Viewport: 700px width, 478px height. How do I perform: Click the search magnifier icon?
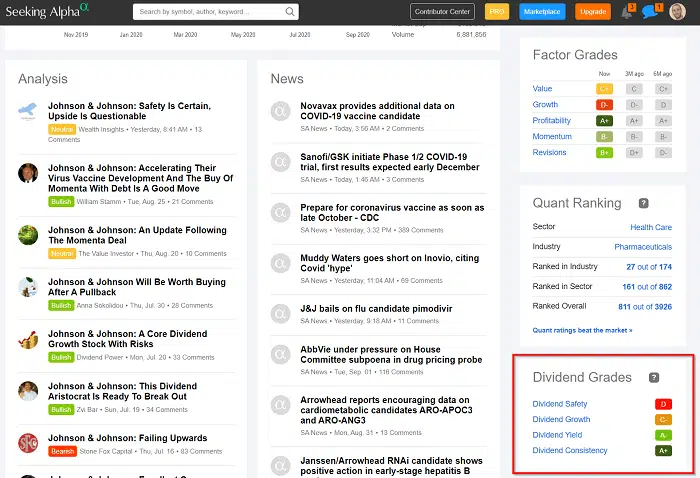[x=289, y=12]
